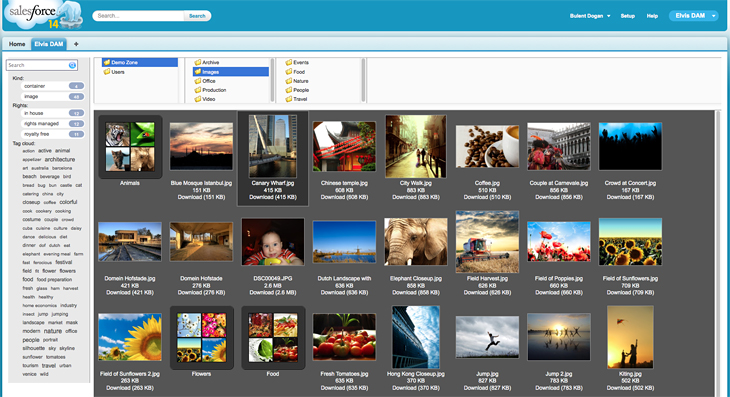
Task: Switch to the Elvis DAM tab
Action: pyautogui.click(x=49, y=44)
